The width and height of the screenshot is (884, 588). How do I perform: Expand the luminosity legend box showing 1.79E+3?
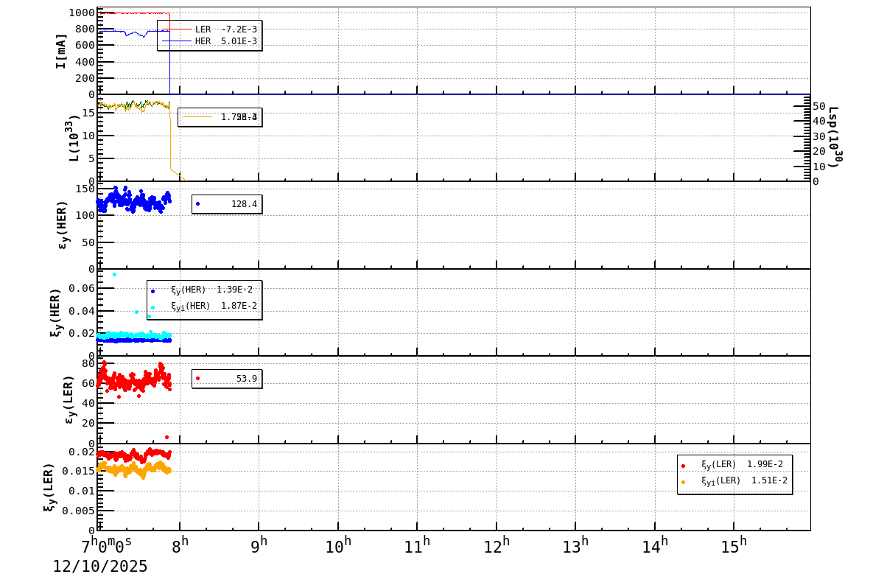pyautogui.click(x=221, y=116)
